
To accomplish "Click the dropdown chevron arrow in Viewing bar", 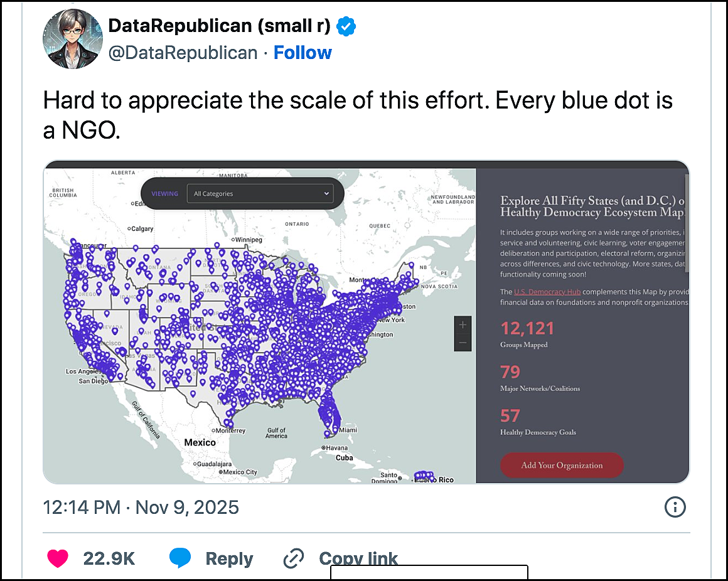I will click(x=326, y=193).
